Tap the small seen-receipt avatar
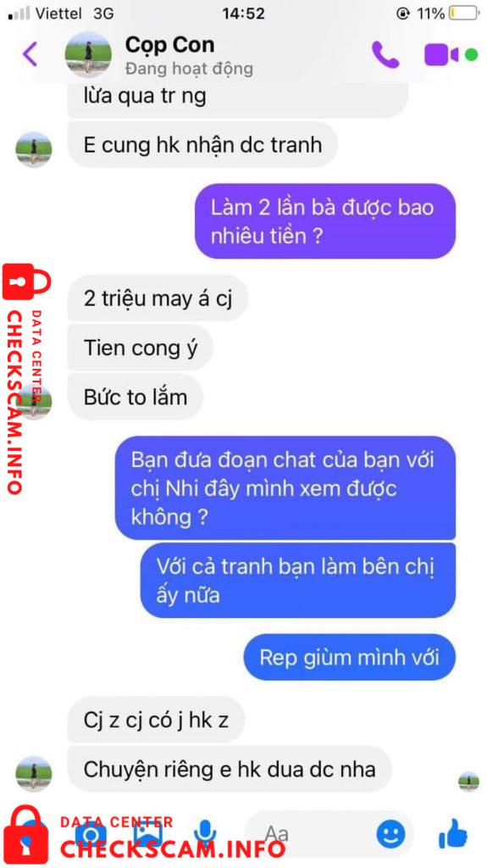Image resolution: width=487 pixels, height=868 pixels. pyautogui.click(x=468, y=782)
